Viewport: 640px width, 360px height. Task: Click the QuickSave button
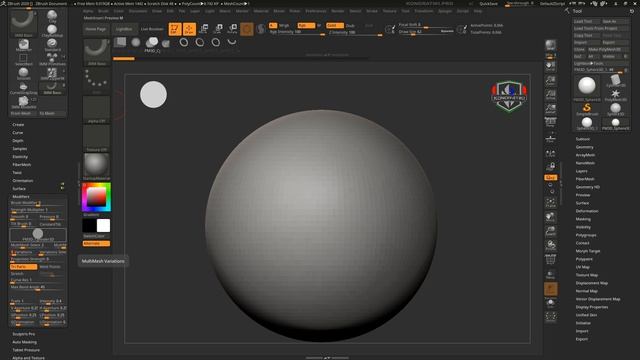point(488,4)
